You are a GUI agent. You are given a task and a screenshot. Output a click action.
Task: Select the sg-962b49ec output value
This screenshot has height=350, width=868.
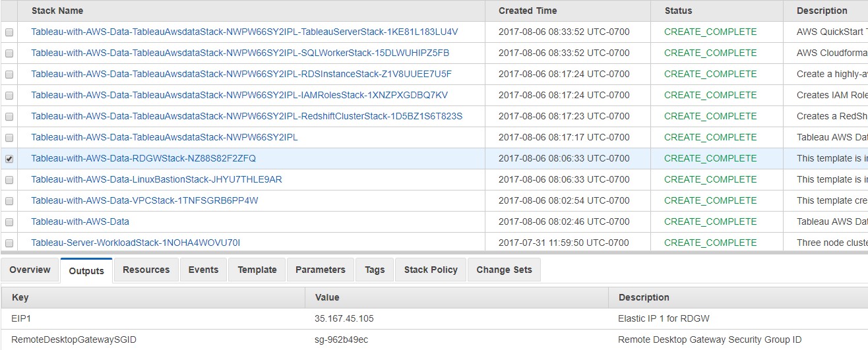(x=341, y=339)
